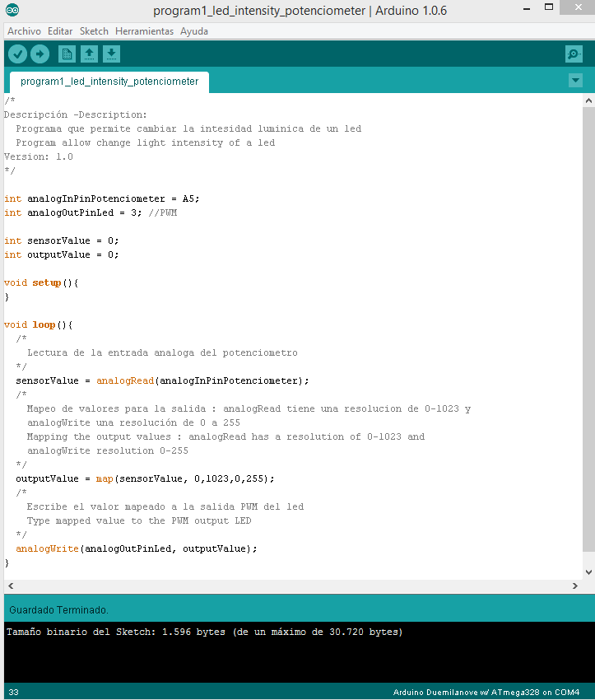This screenshot has width=595, height=700.
Task: Open a sketch with the up-arrow icon
Action: pos(89,54)
